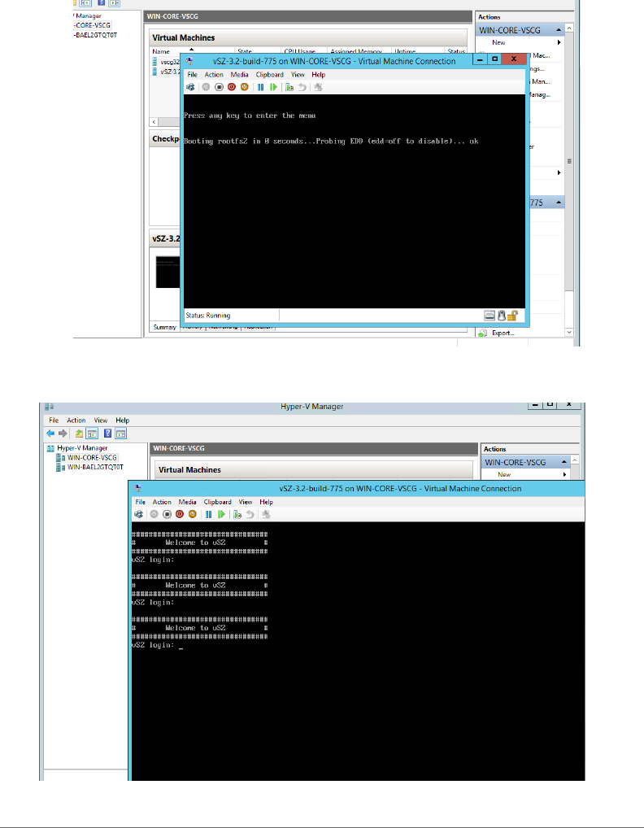Viewport: 644px width, 828px height.
Task: Open the View menu of Hyper-V Manager
Action: (100, 421)
